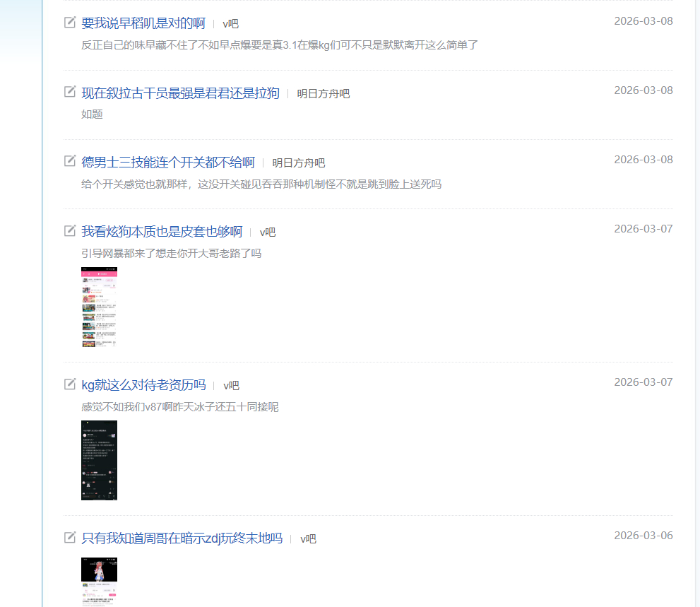Open post 我看炫狗本质也是皮套也够啊
The image size is (700, 607).
click(x=162, y=231)
